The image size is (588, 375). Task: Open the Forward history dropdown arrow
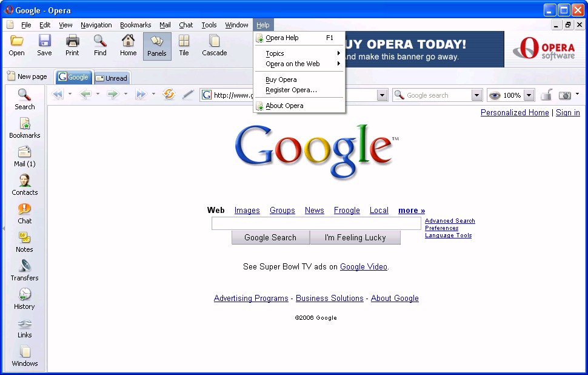(x=125, y=94)
